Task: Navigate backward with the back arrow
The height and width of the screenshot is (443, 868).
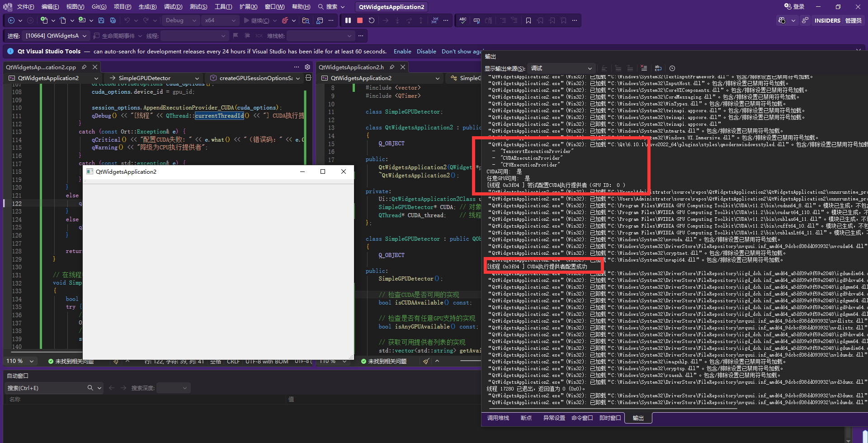Action: [11, 20]
